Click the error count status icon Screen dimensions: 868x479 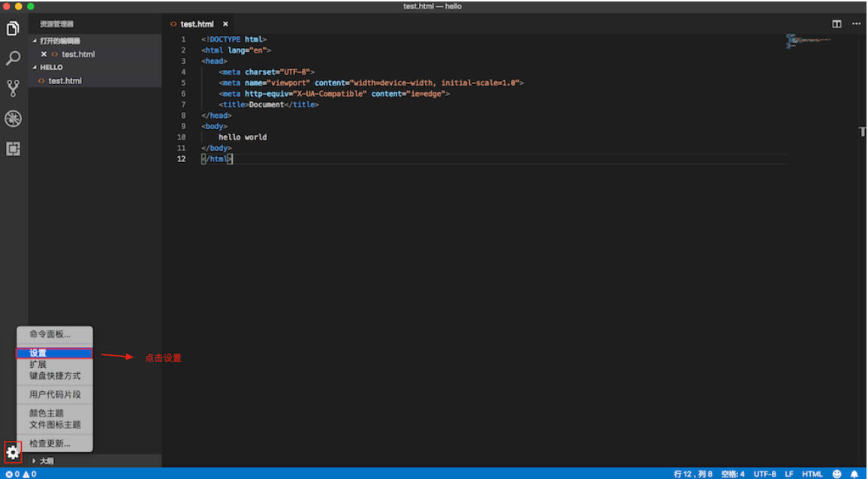(12, 474)
